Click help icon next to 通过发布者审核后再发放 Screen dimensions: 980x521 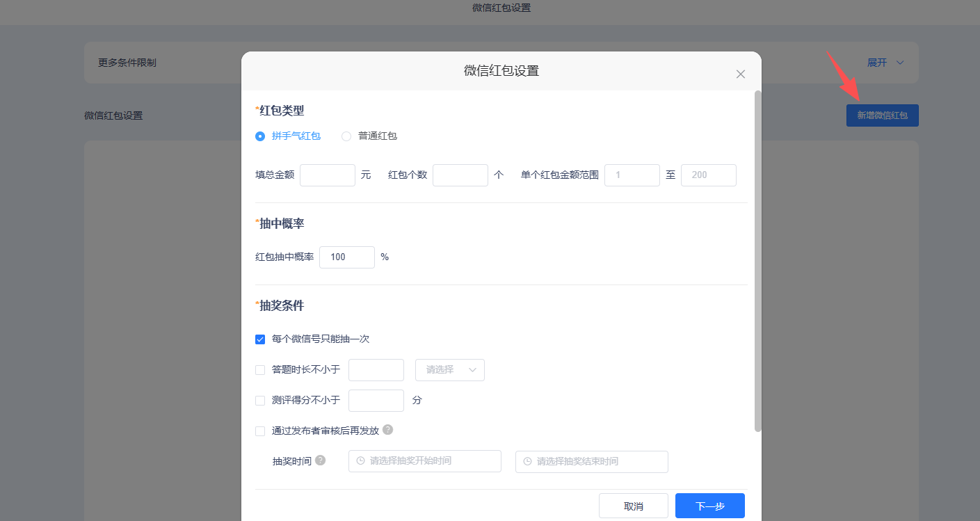coord(388,430)
